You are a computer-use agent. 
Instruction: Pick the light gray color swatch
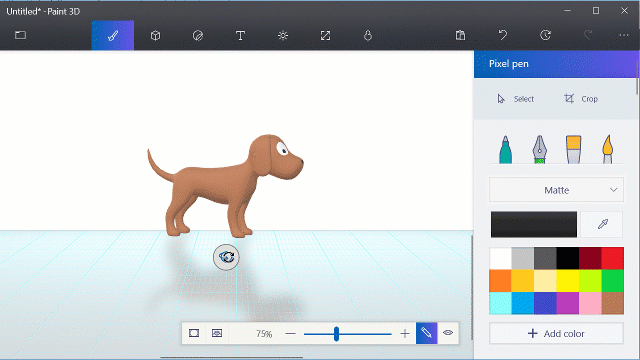[523, 258]
